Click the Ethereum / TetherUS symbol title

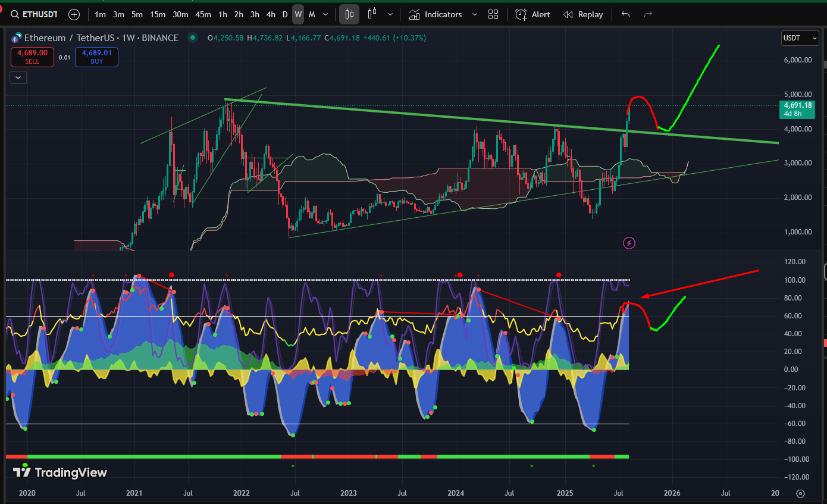101,38
